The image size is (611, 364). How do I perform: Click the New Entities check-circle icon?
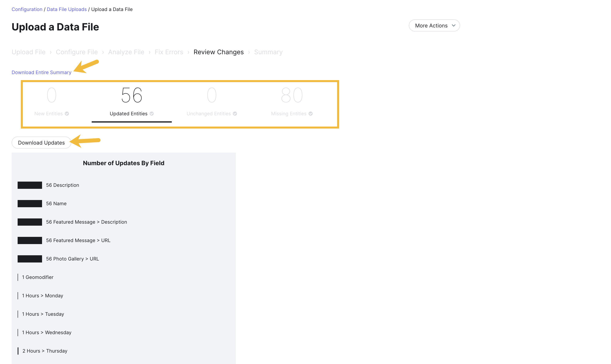tap(67, 114)
